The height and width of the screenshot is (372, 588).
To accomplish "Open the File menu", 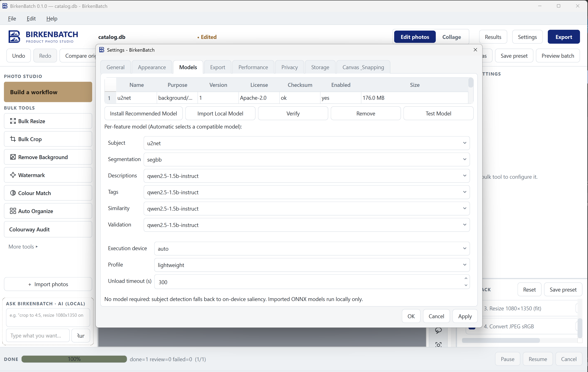I will click(12, 19).
